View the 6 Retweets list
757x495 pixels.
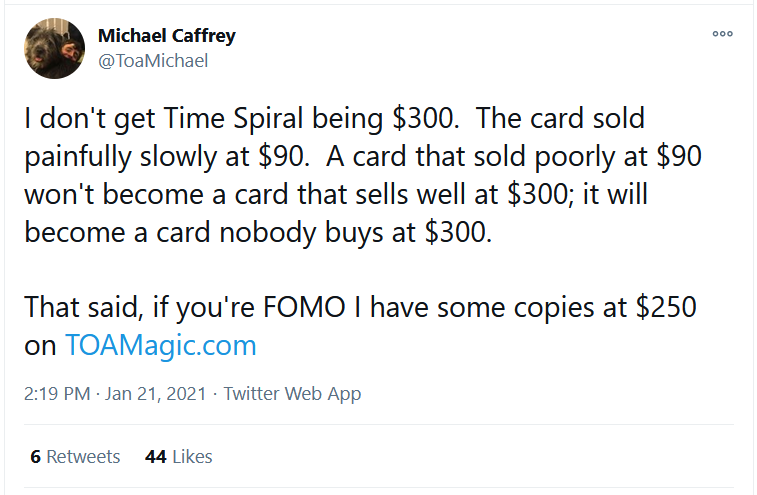(75, 457)
